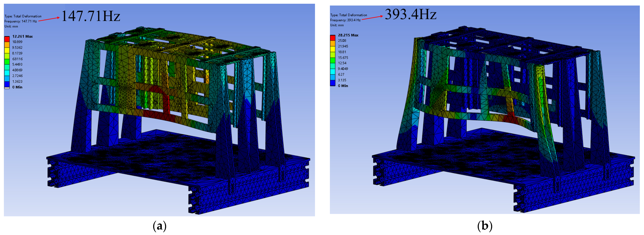Screen dimensions: 644x235
Task: Click legend value 2.7246
Action: pyautogui.click(x=17, y=76)
